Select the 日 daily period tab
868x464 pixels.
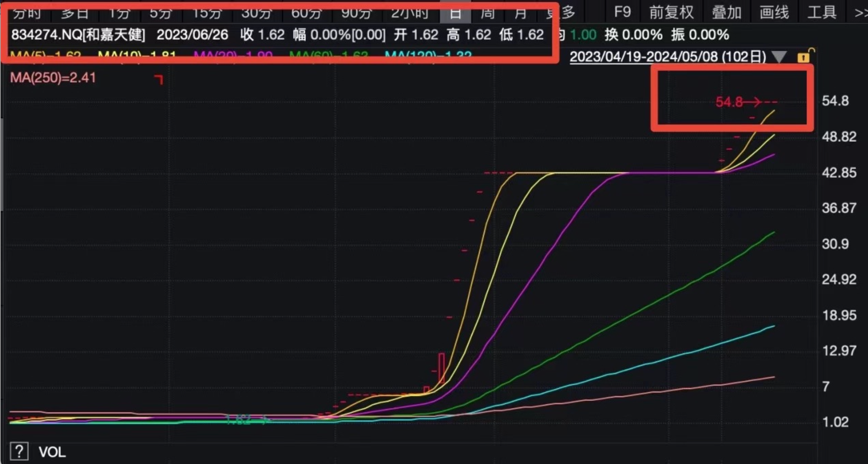click(x=455, y=13)
